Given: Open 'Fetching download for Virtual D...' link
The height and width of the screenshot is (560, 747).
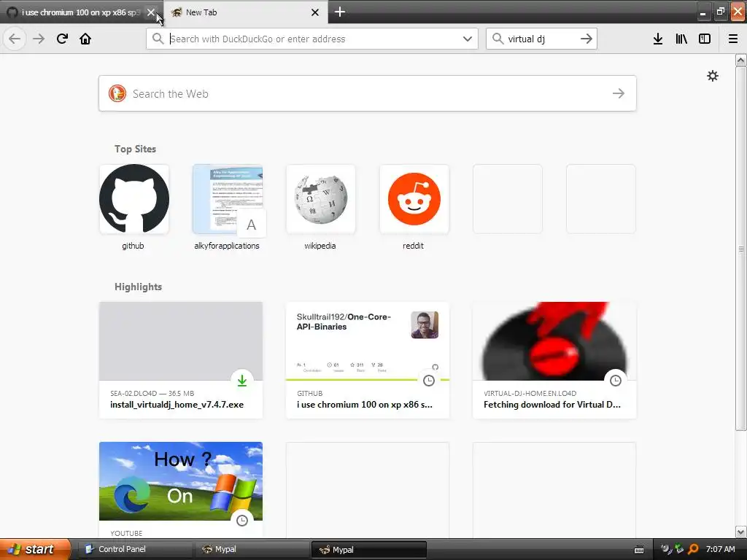Looking at the screenshot, I should point(552,404).
